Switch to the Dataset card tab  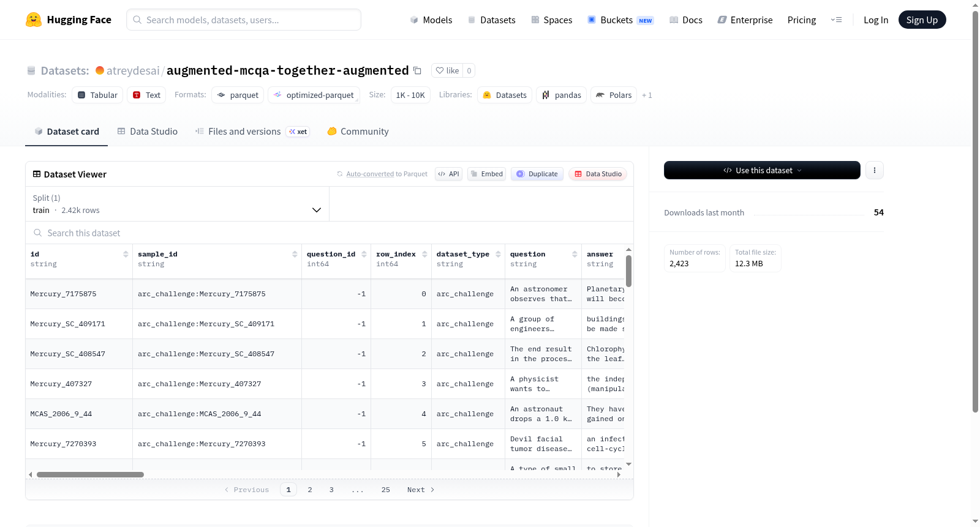pyautogui.click(x=67, y=132)
